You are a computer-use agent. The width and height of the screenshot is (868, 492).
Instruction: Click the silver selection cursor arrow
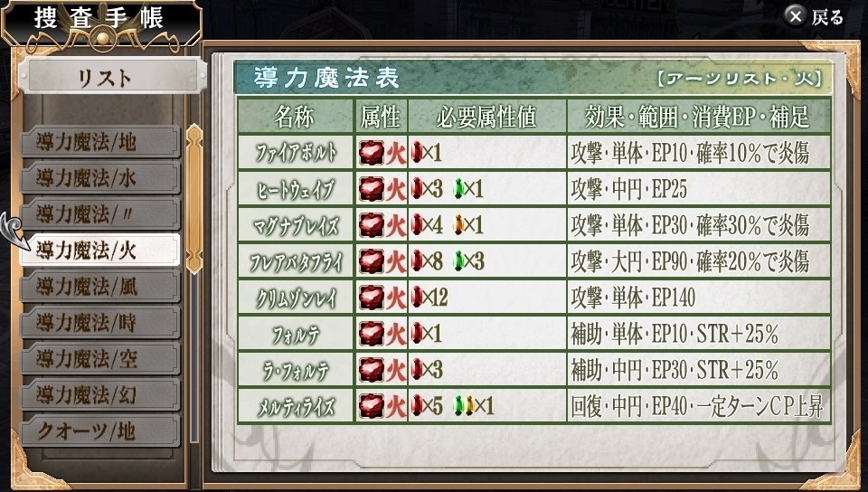(14, 231)
